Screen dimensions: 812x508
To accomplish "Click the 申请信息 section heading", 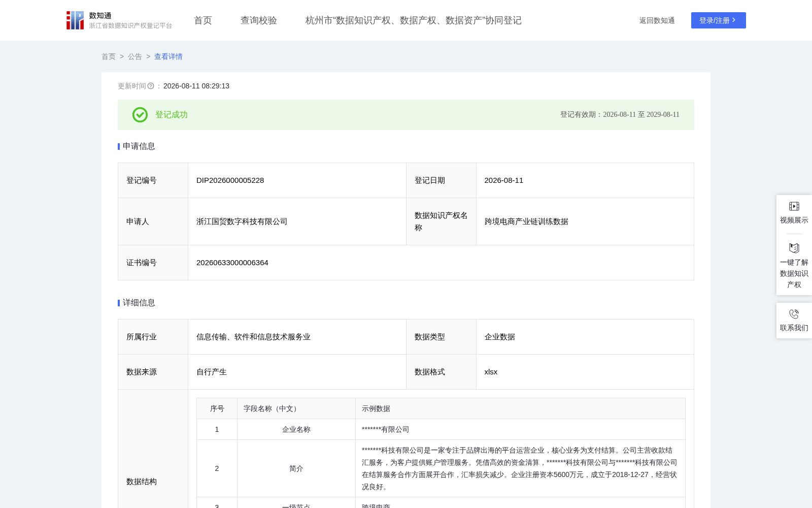I will pos(139,146).
